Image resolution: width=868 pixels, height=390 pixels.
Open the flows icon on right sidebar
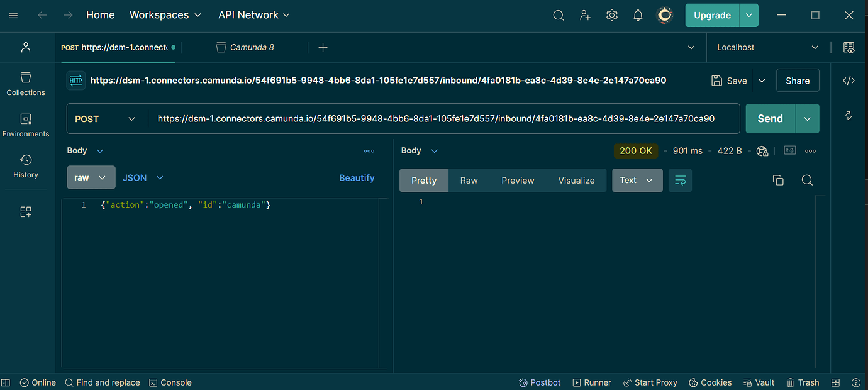(849, 116)
